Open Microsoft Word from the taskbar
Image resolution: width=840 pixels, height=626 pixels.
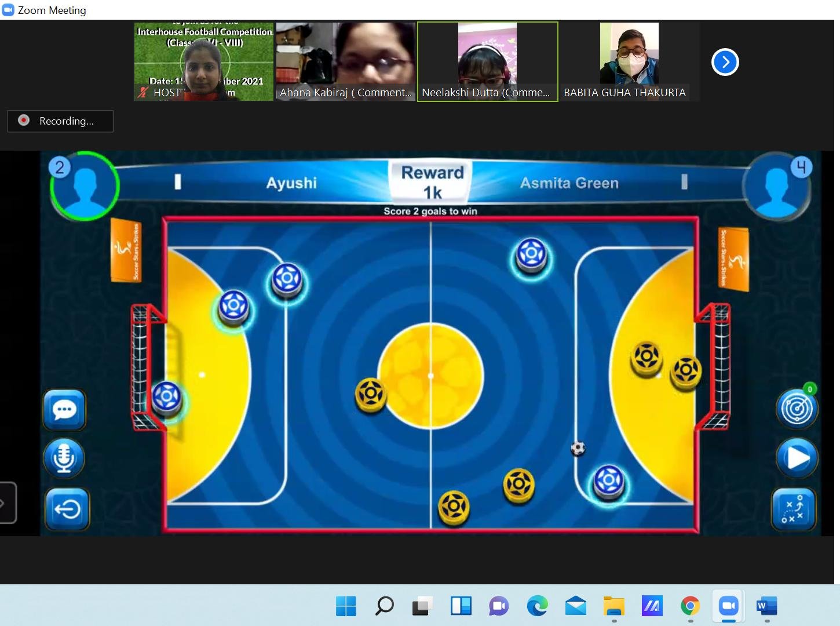click(766, 606)
